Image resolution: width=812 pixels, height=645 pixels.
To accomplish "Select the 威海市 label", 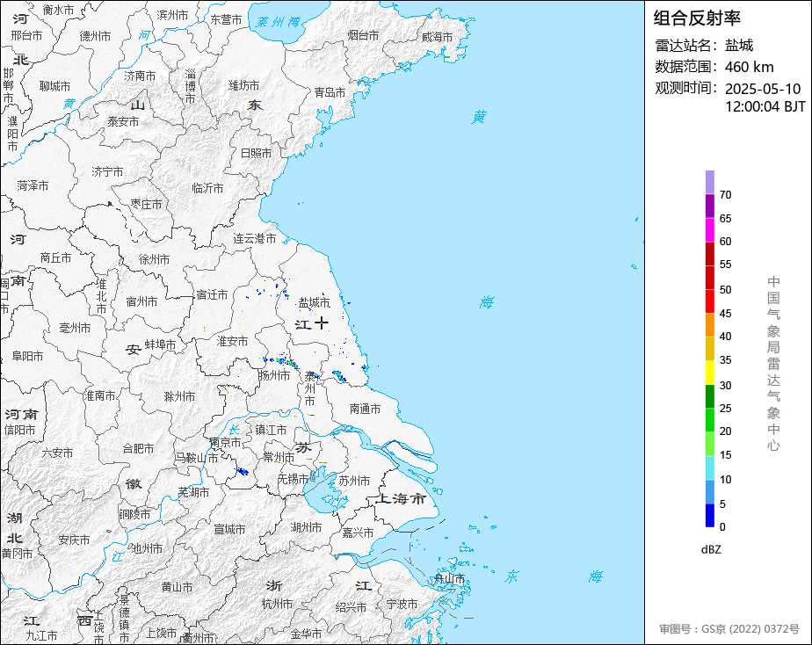I will (x=437, y=37).
